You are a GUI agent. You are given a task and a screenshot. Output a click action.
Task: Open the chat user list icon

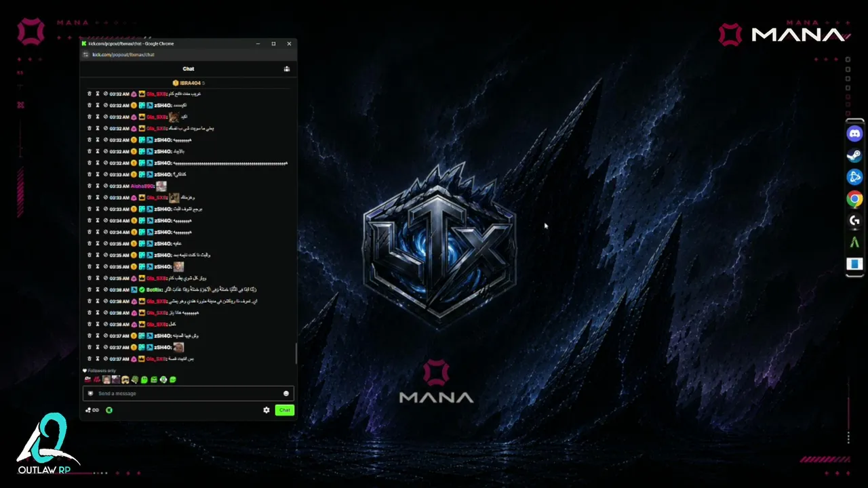pyautogui.click(x=287, y=68)
